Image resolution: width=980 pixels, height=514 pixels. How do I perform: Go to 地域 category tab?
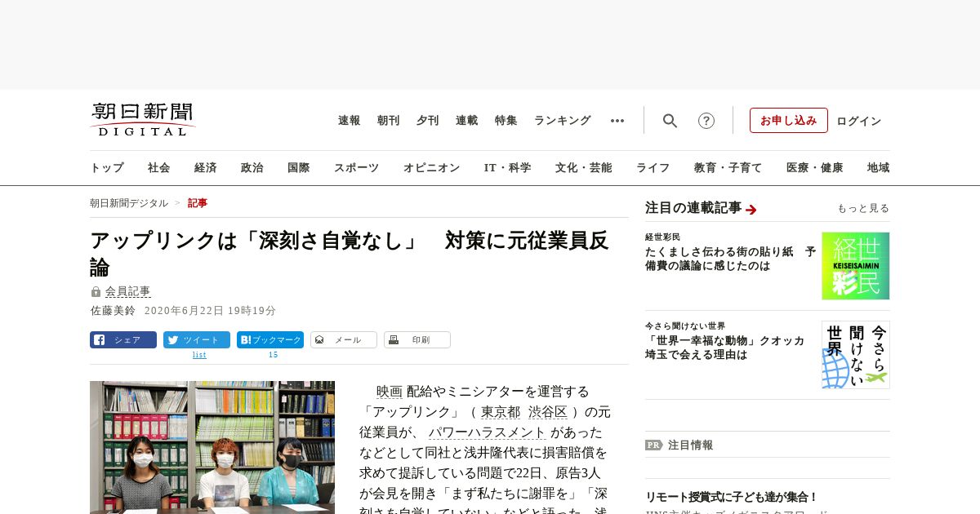tap(879, 168)
